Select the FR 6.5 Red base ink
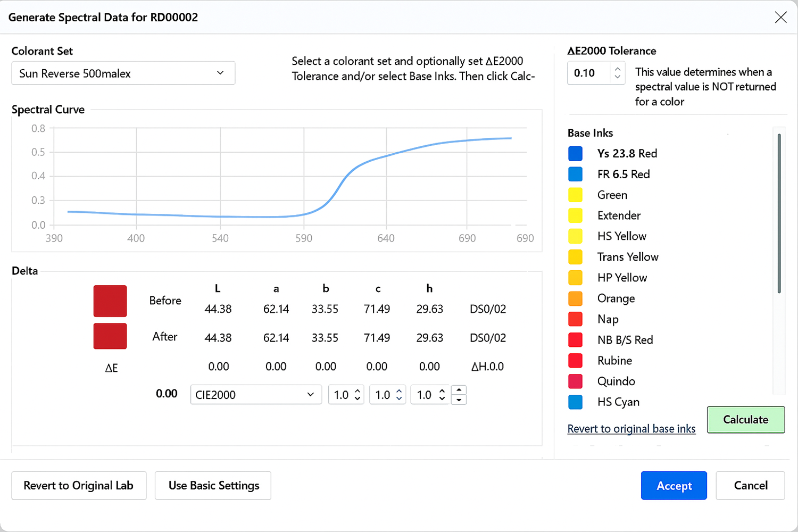Image resolution: width=798 pixels, height=532 pixels. [x=623, y=174]
